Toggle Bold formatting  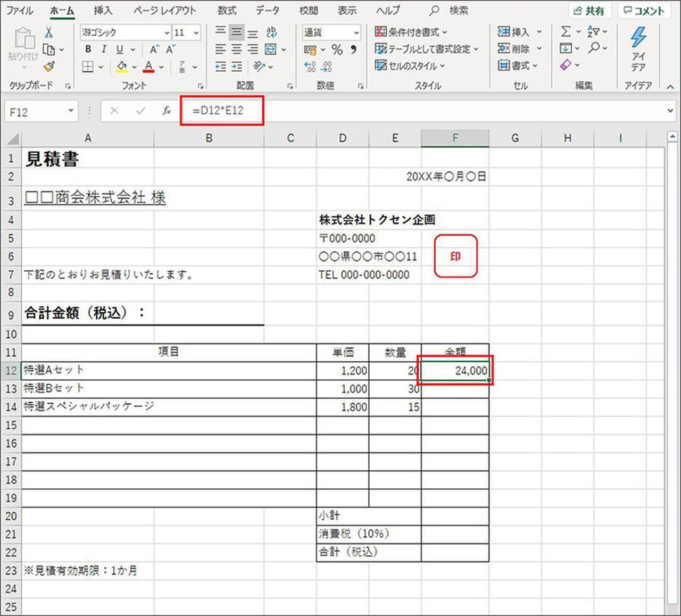click(x=88, y=49)
